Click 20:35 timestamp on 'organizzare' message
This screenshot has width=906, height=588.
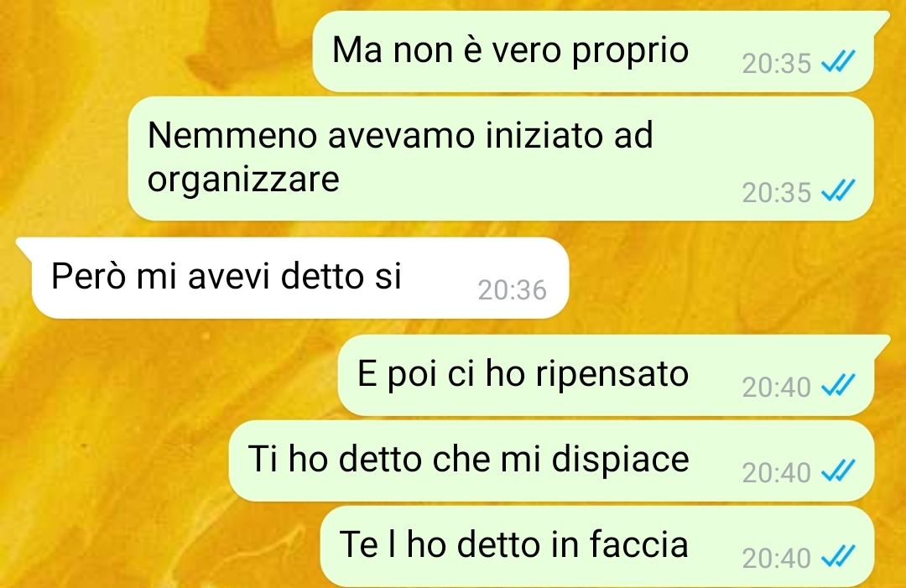coord(777,193)
